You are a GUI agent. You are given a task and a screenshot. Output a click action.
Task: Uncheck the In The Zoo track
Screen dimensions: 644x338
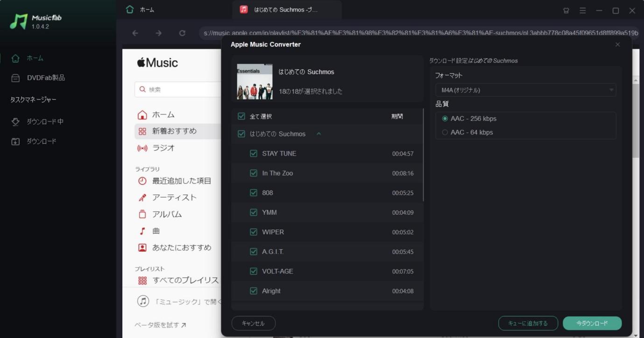point(254,173)
